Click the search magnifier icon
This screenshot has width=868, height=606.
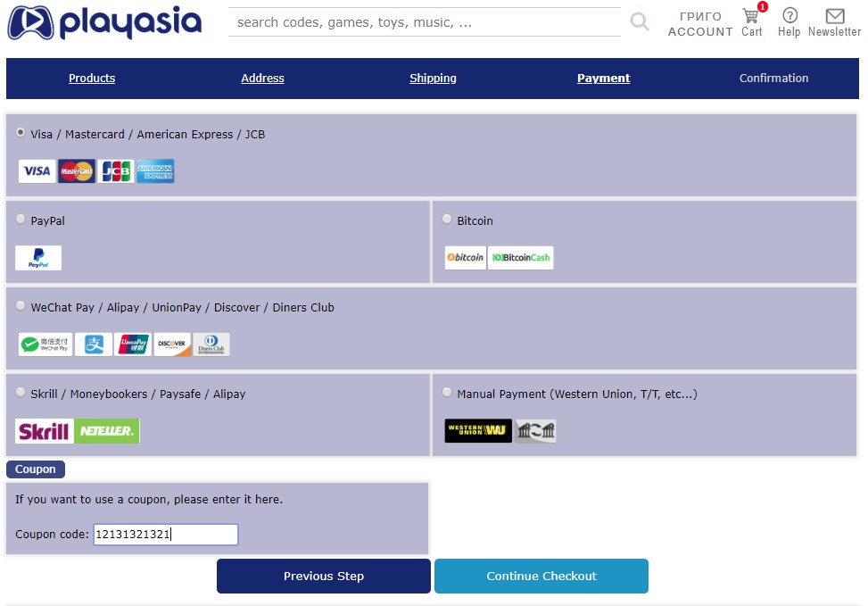tap(640, 21)
